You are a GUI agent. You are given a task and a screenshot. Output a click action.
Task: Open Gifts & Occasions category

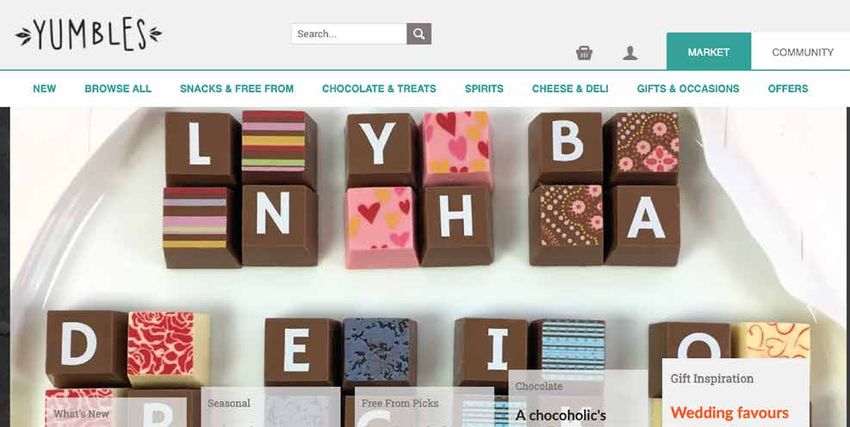coord(688,89)
